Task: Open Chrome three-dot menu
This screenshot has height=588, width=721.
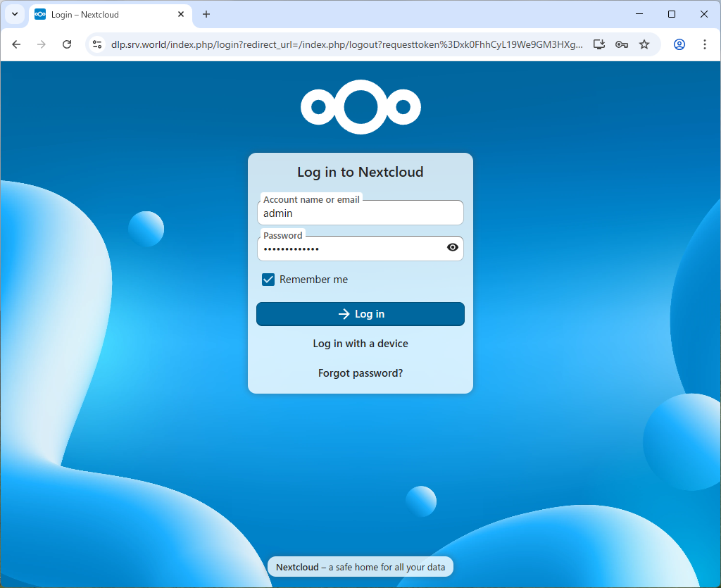Action: 704,44
